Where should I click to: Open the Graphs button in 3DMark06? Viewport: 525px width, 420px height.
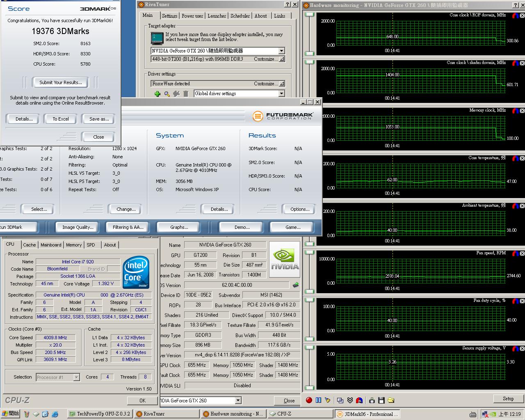179,227
